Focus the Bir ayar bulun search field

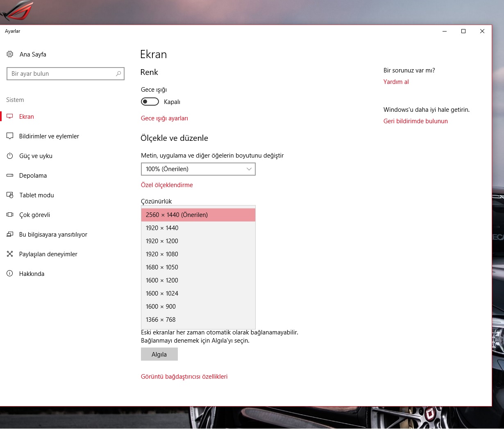(61, 74)
